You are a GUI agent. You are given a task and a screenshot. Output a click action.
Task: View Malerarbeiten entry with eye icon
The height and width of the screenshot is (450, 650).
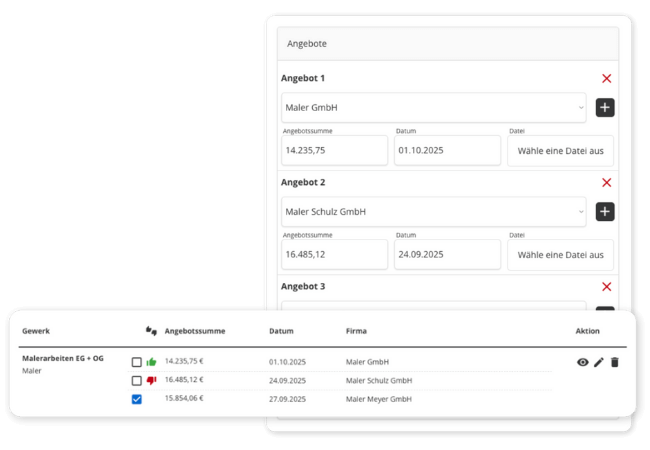(583, 362)
